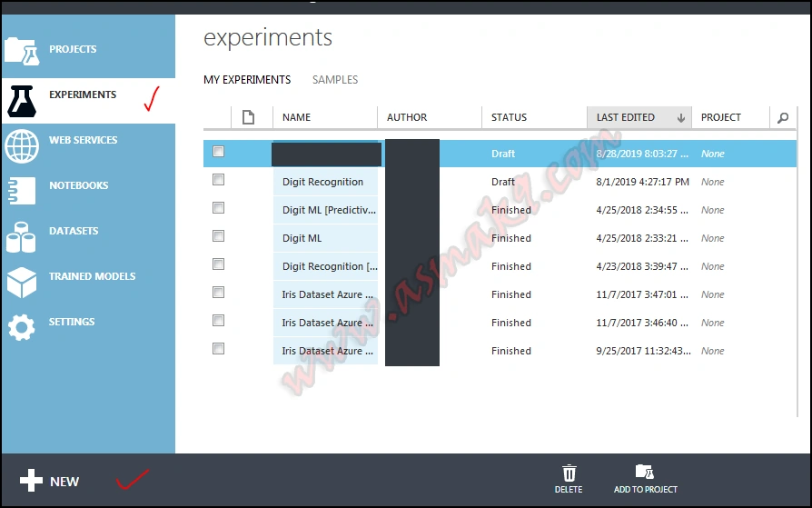
Task: Select Draft status in the highlighted row
Action: 503,154
